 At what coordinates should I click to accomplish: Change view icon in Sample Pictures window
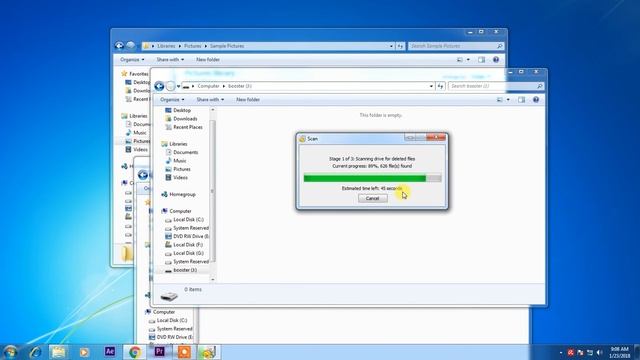(460, 60)
